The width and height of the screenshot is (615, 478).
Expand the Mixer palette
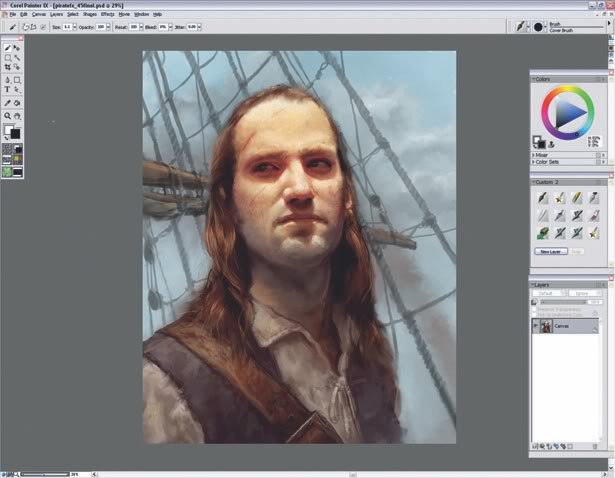coord(533,155)
